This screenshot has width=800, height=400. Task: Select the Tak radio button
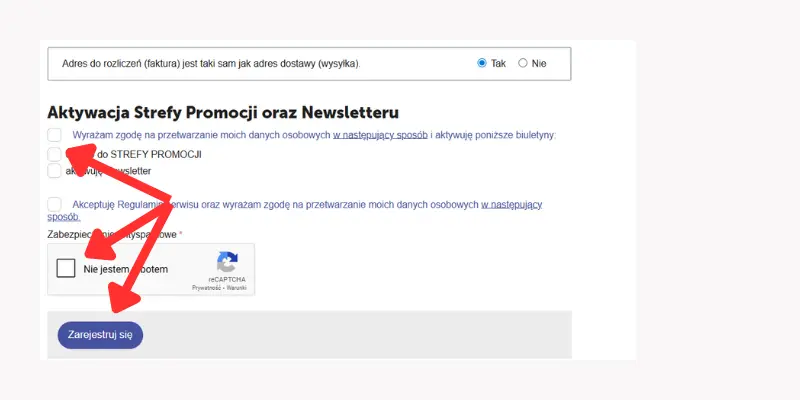pos(482,63)
